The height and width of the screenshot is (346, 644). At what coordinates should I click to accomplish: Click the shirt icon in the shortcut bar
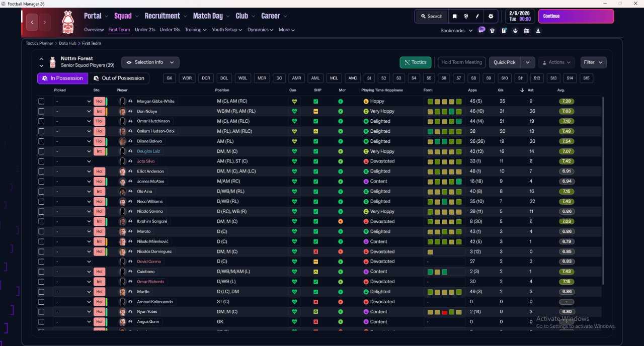[492, 31]
